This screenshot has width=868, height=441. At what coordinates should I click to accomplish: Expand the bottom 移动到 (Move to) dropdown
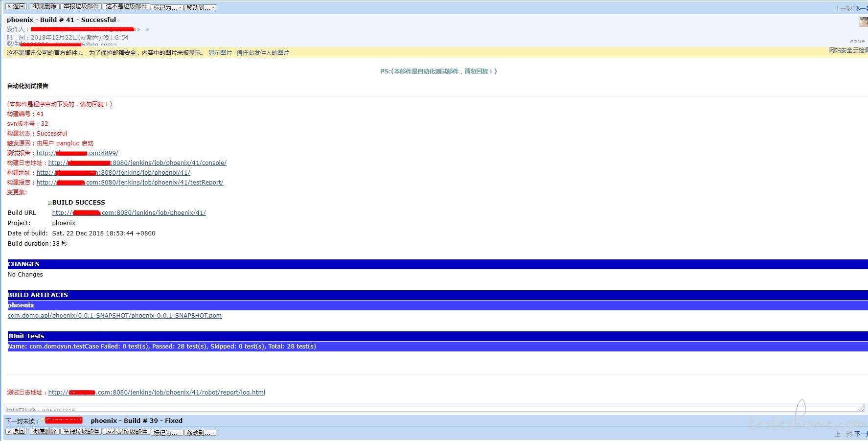pyautogui.click(x=200, y=433)
